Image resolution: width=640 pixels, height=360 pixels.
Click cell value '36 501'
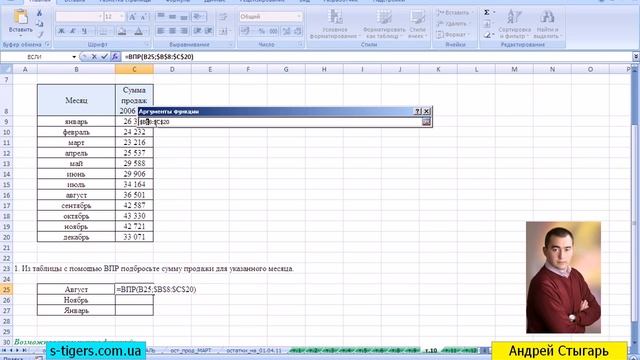pos(134,195)
